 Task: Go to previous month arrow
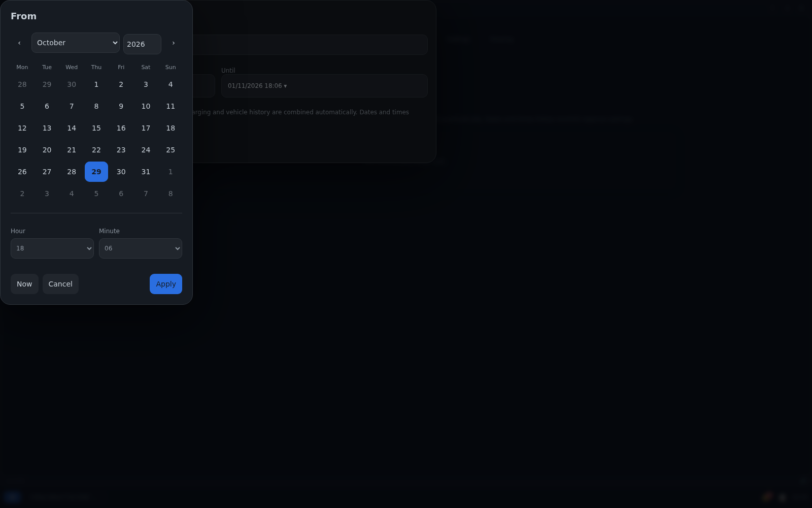pyautogui.click(x=19, y=43)
